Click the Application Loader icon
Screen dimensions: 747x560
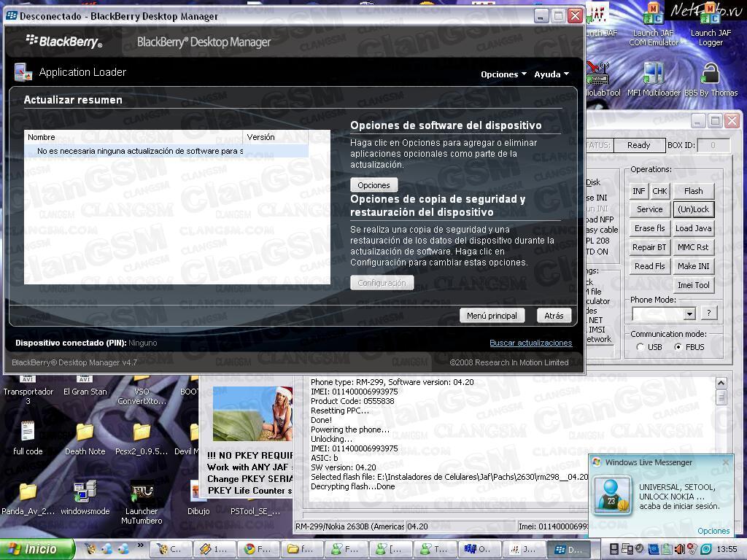(x=23, y=72)
